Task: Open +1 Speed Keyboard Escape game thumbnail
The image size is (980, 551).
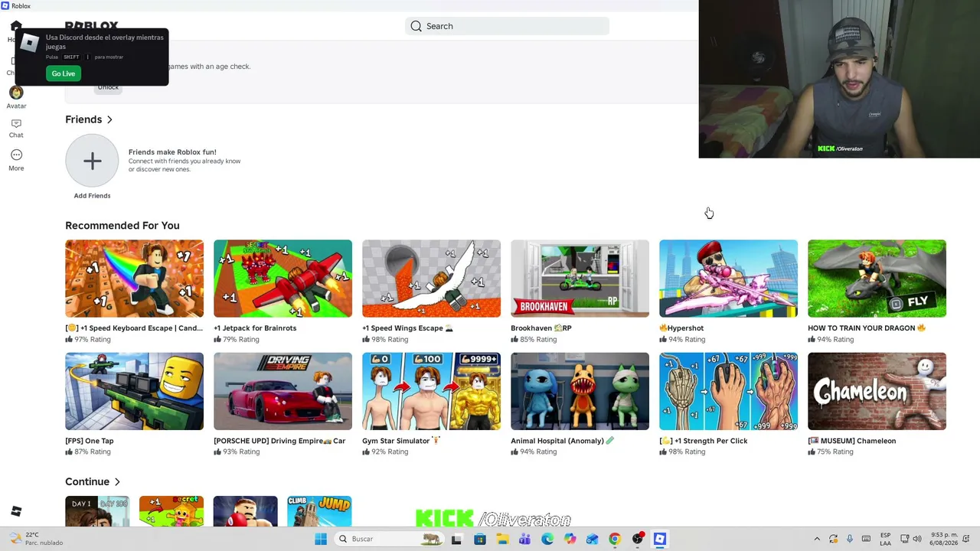Action: 134,279
